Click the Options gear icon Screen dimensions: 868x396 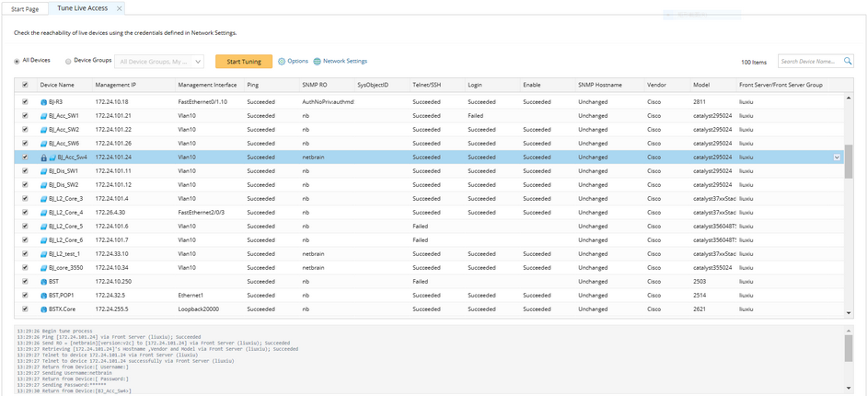[x=282, y=62]
